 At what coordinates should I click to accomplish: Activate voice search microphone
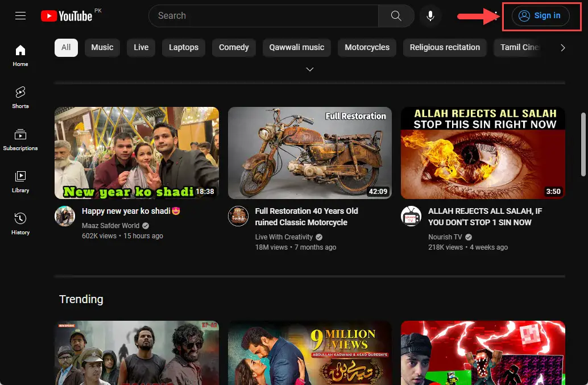(430, 16)
